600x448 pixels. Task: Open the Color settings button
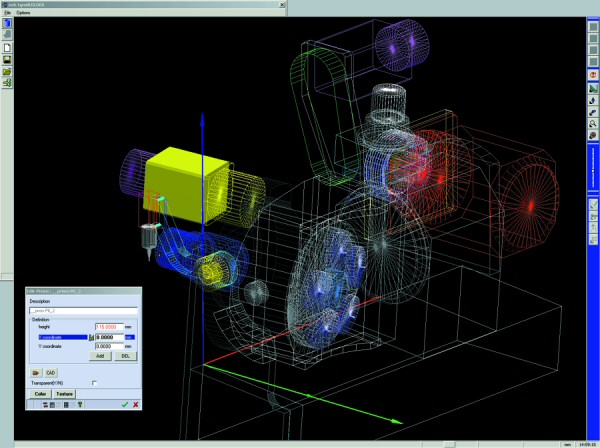click(40, 394)
